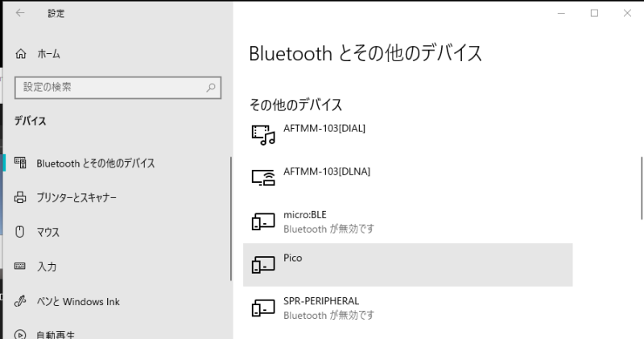Click the AutoPlay icon in sidebar
Screen dimensions: 644x339
21,333
